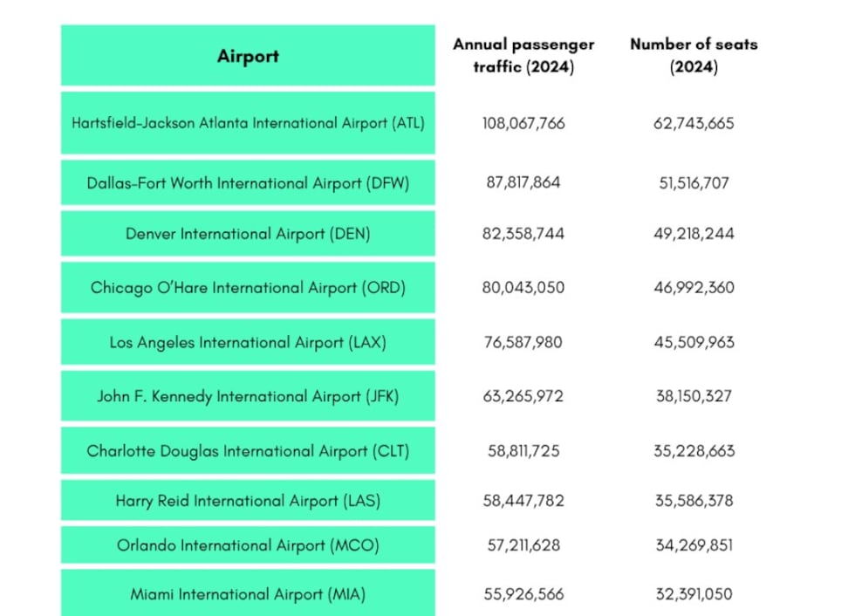The width and height of the screenshot is (855, 616).
Task: Select Los Angeles International Airport (LAX)
Action: [x=248, y=342]
